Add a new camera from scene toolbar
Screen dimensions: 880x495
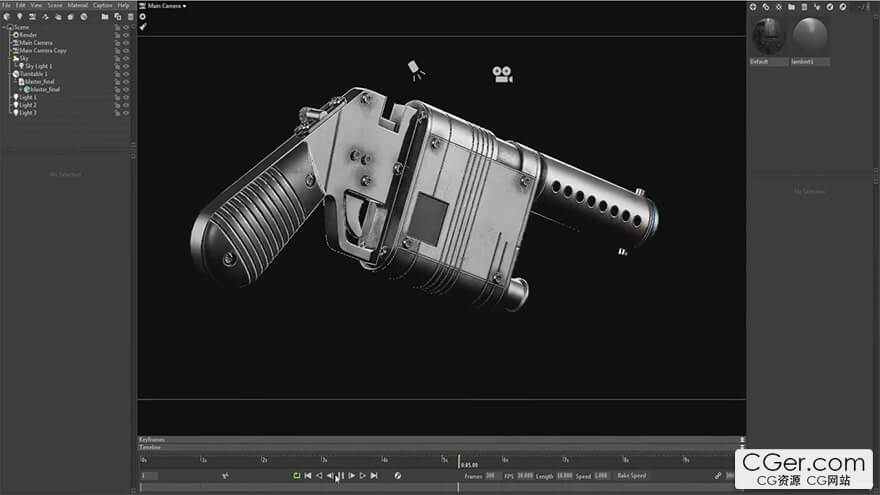(x=33, y=17)
